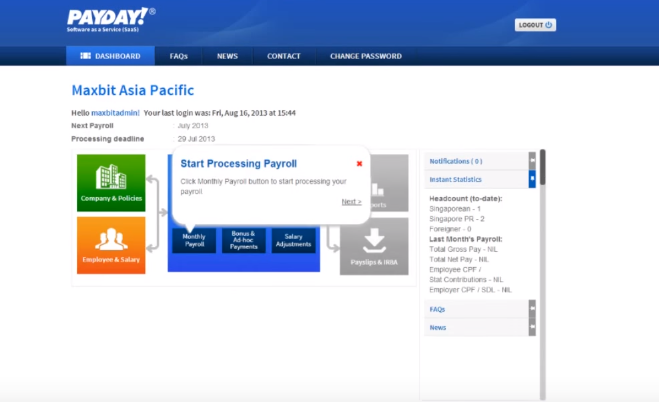659x402 pixels.
Task: Click the PAYDAY! logo
Action: point(111,19)
